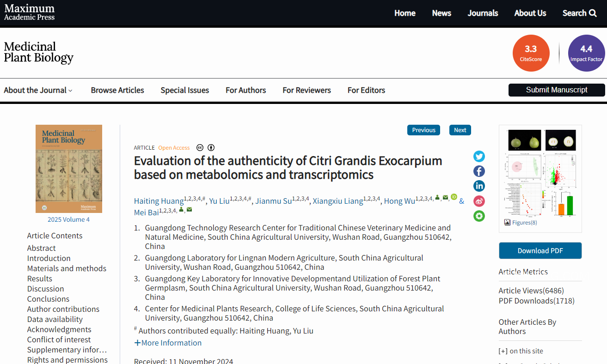This screenshot has width=607, height=364.
Task: Click Hong Wu's ORCID iD icon
Action: [454, 197]
